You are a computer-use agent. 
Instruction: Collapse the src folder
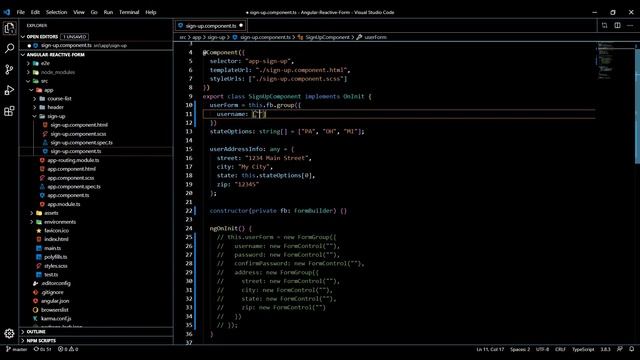click(29, 81)
